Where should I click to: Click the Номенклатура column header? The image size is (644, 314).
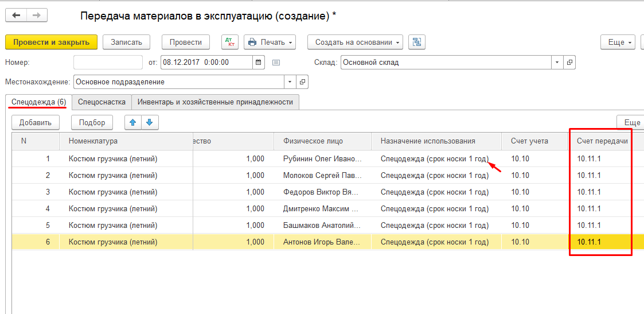pyautogui.click(x=126, y=141)
